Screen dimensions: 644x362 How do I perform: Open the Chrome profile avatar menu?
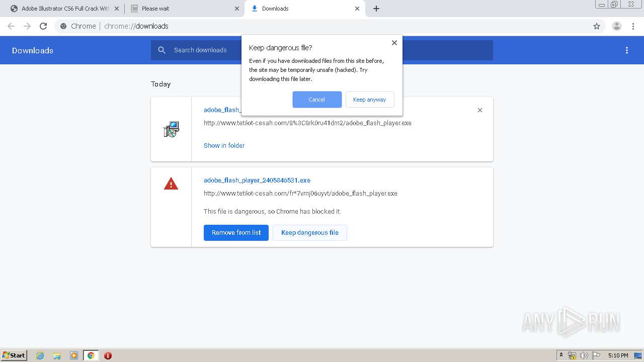tap(617, 26)
